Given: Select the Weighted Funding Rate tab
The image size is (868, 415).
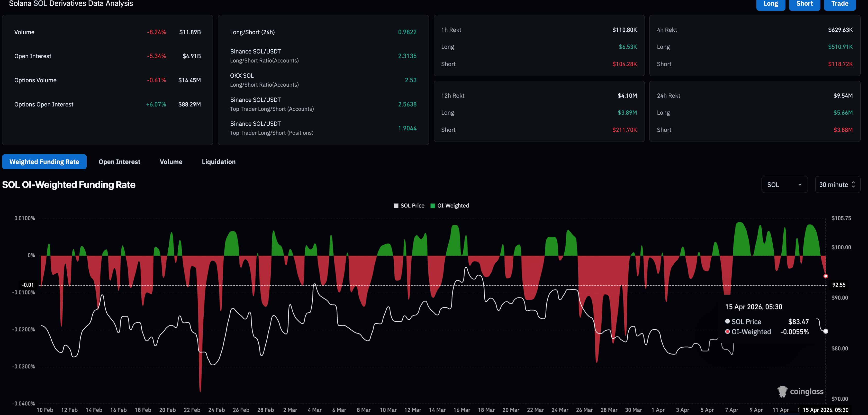Looking at the screenshot, I should point(44,162).
